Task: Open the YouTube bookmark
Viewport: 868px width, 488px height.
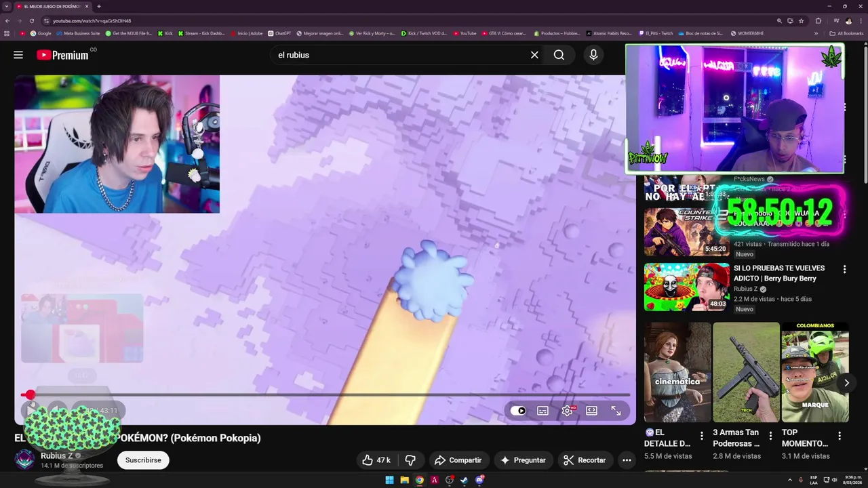Action: pyautogui.click(x=465, y=33)
